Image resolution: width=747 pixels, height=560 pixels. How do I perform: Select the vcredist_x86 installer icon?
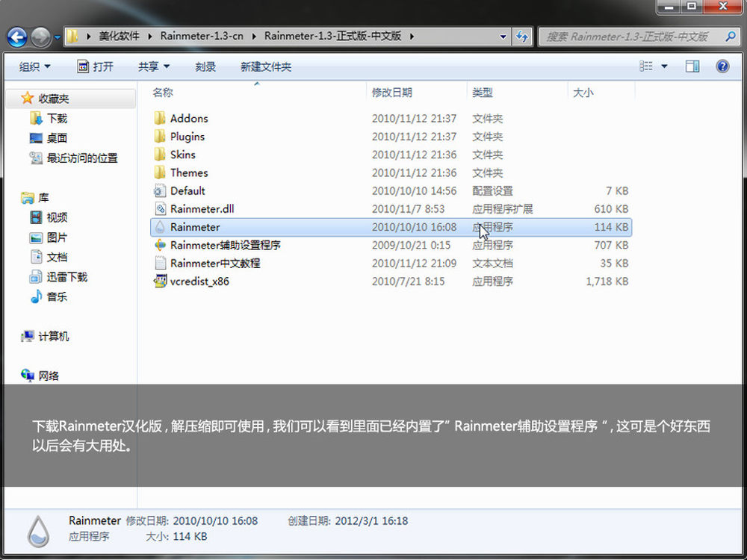click(159, 281)
